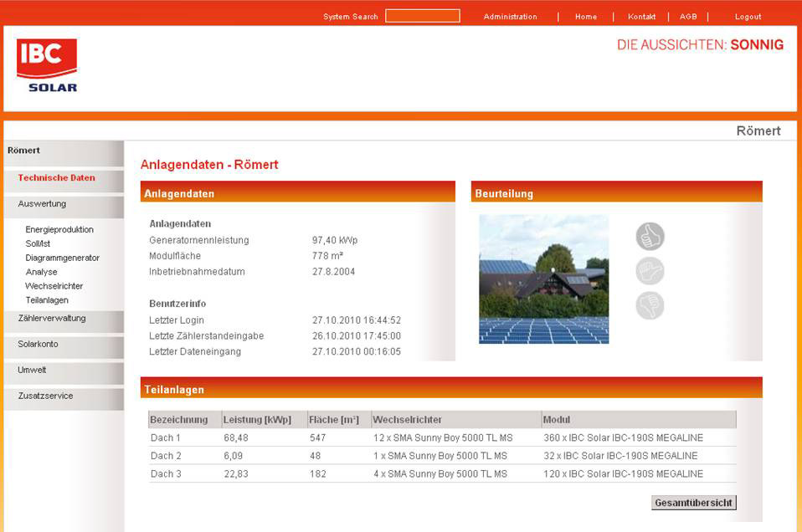Focus the System Search input field

(x=423, y=16)
